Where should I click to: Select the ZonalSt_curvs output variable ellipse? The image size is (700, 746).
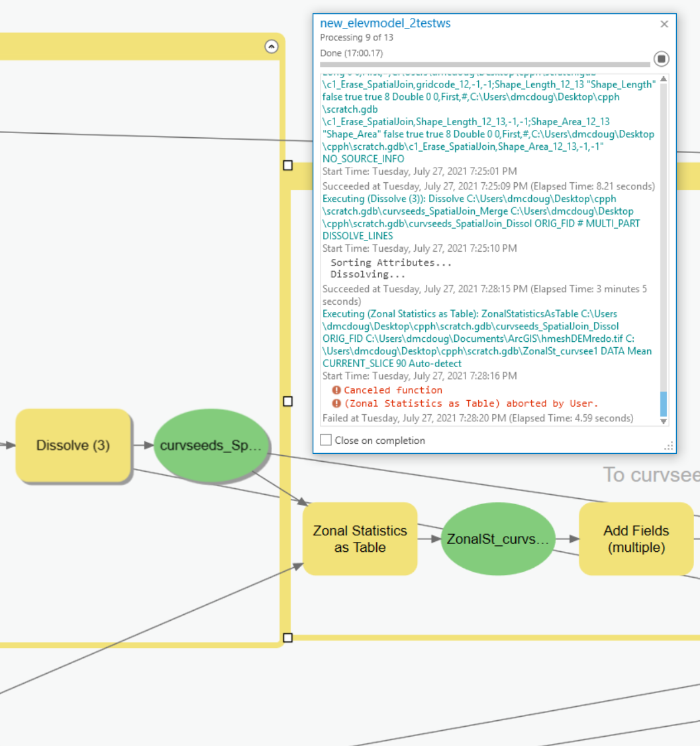tap(498, 540)
